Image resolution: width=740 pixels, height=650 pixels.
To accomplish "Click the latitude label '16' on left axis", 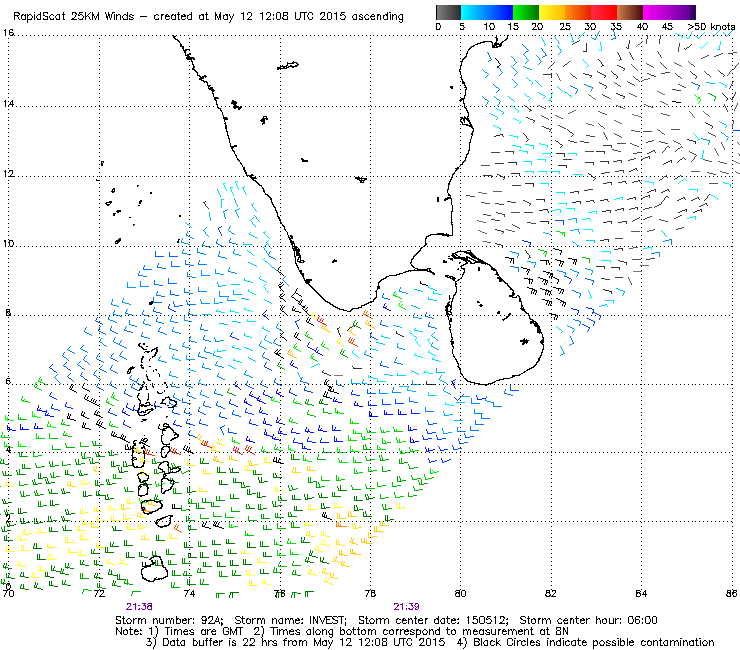I will point(8,33).
